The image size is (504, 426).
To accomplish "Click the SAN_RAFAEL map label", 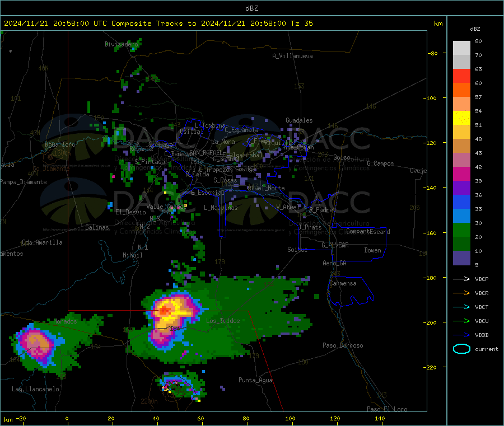I will tap(205, 152).
